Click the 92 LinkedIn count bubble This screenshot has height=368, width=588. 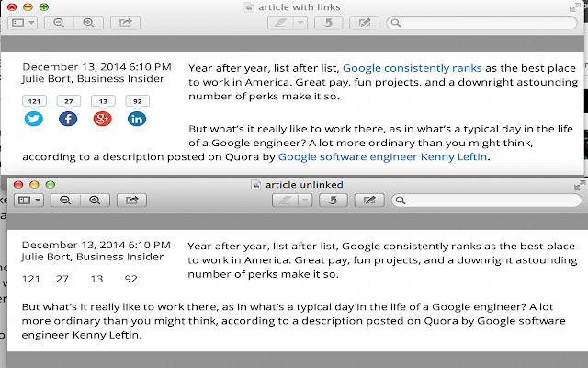(138, 101)
